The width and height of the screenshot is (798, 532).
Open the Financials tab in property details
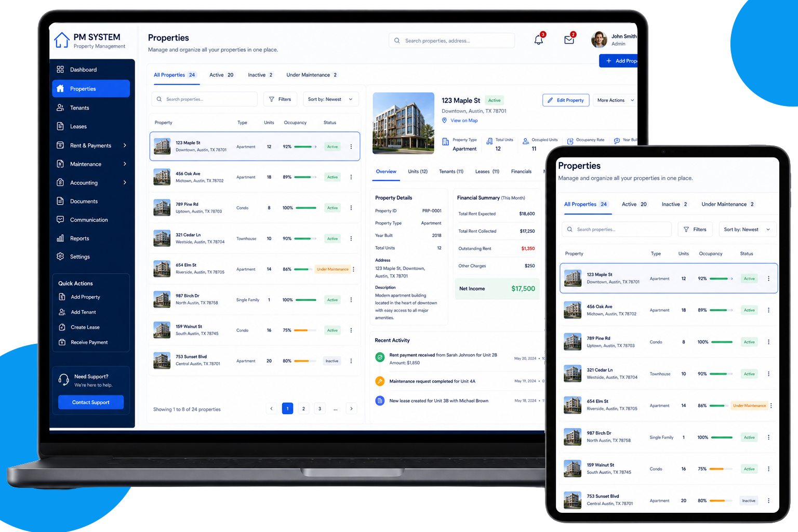pos(521,171)
